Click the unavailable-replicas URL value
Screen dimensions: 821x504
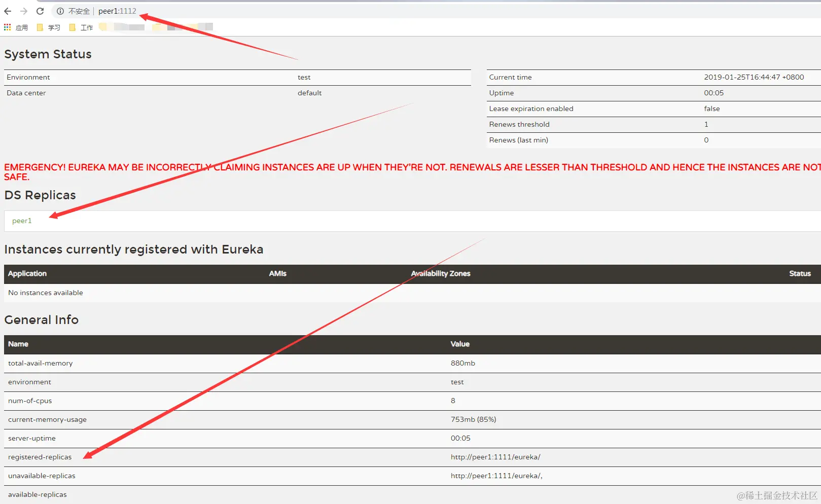496,476
